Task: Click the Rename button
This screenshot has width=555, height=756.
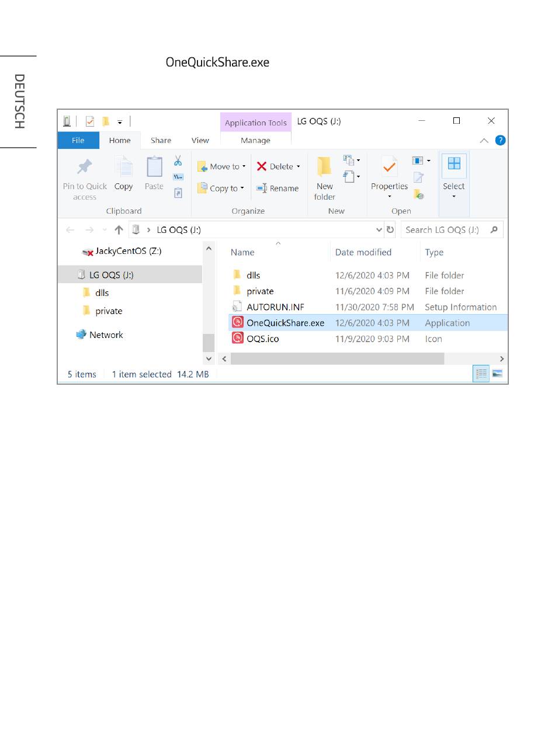Action: 277,189
